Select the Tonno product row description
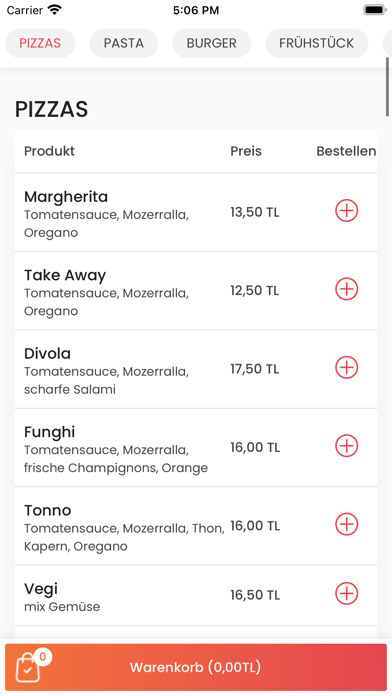 tap(124, 537)
